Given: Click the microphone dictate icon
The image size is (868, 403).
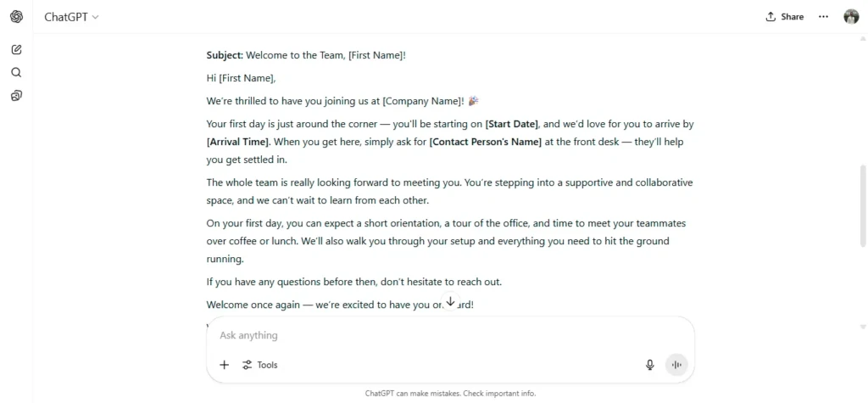Looking at the screenshot, I should coord(650,365).
